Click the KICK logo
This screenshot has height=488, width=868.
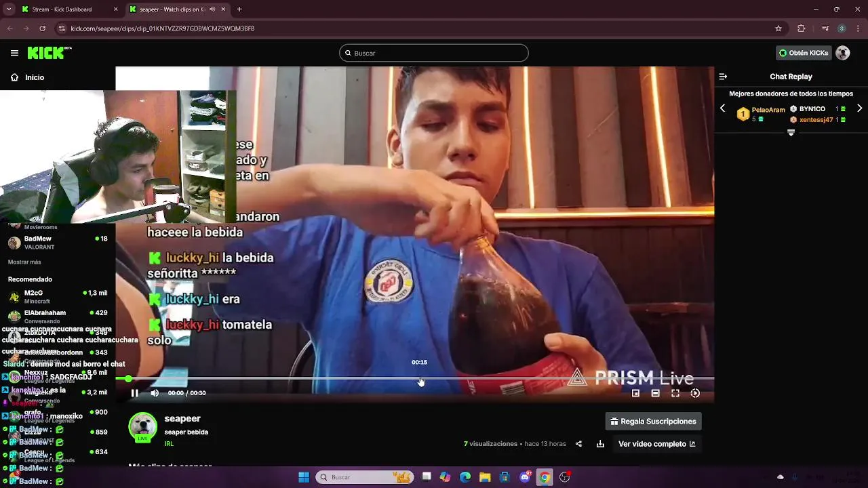tap(49, 53)
